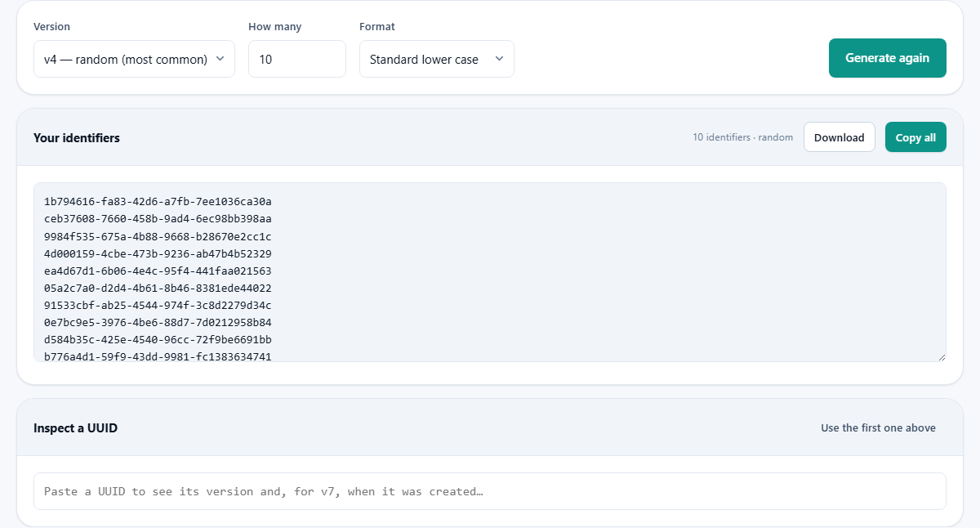Click the Format field label
This screenshot has height=528, width=980.
pyautogui.click(x=377, y=27)
